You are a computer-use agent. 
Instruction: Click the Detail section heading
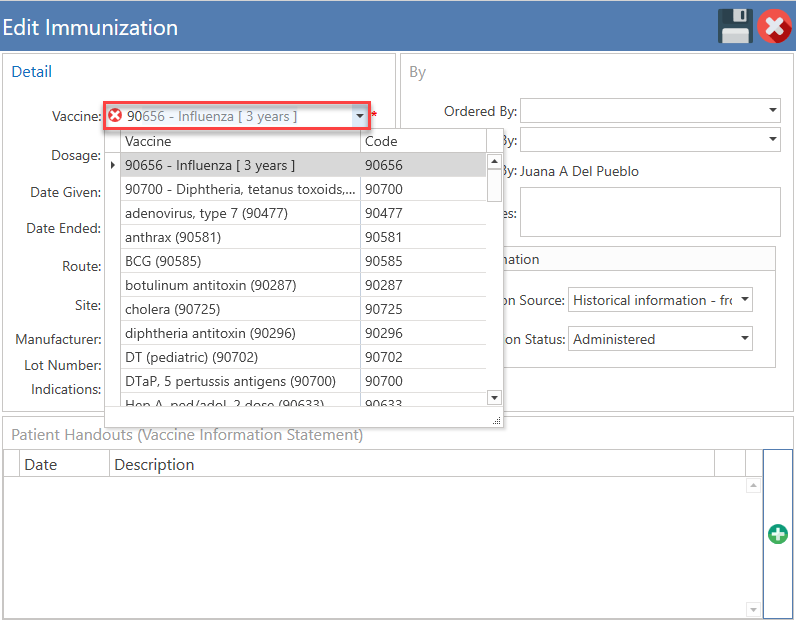coord(31,72)
